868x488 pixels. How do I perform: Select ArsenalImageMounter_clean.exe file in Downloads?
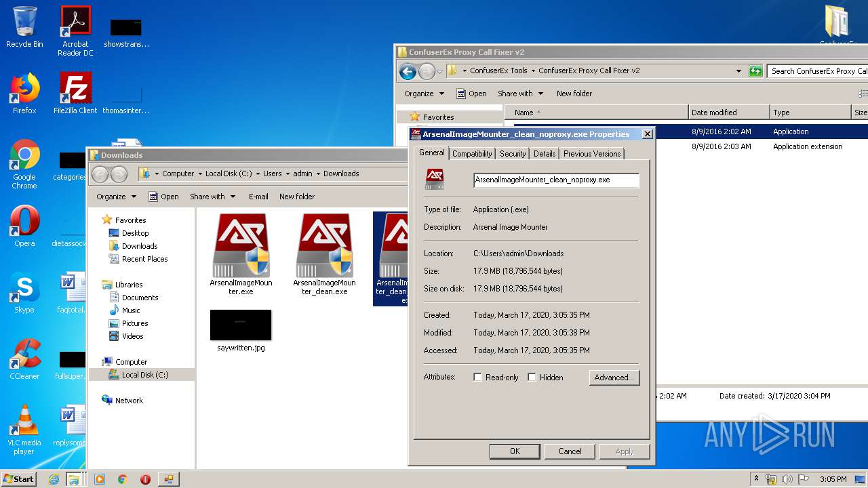click(324, 254)
